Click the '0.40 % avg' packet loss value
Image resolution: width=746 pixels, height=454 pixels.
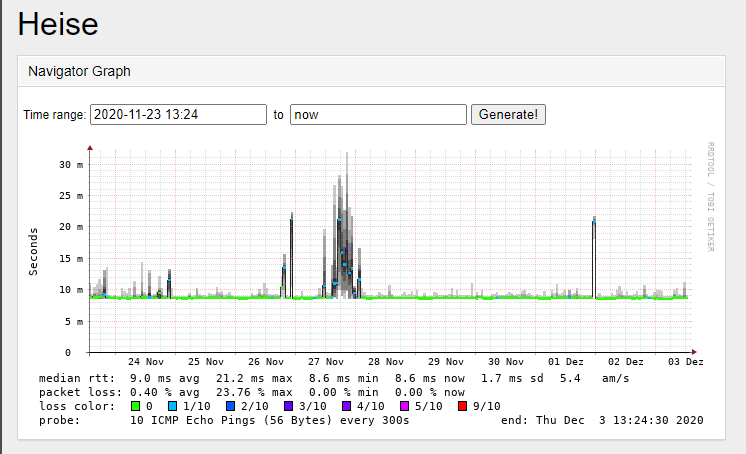(165, 393)
